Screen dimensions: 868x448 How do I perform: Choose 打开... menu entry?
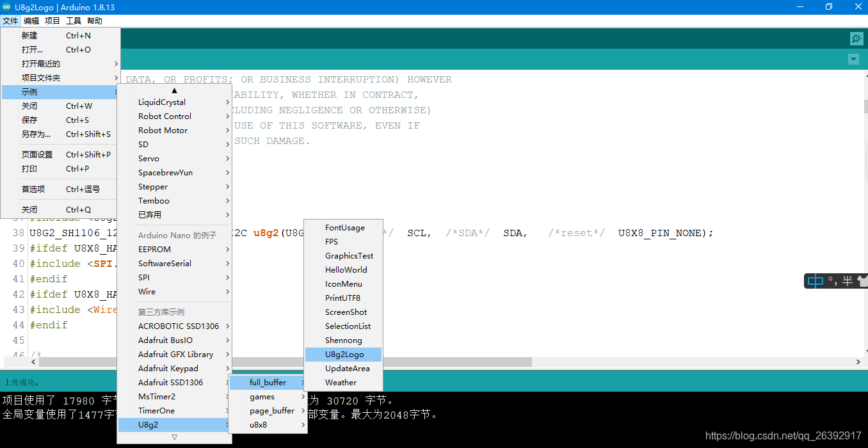click(60, 50)
